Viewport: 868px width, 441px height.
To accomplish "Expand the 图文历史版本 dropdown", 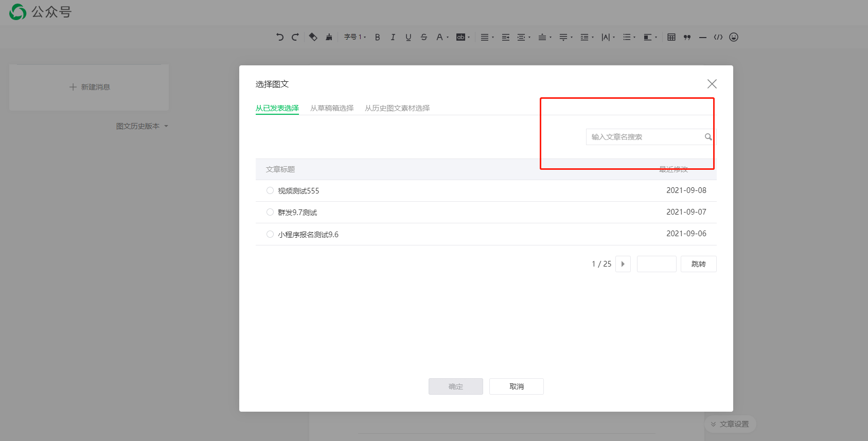I will [142, 126].
